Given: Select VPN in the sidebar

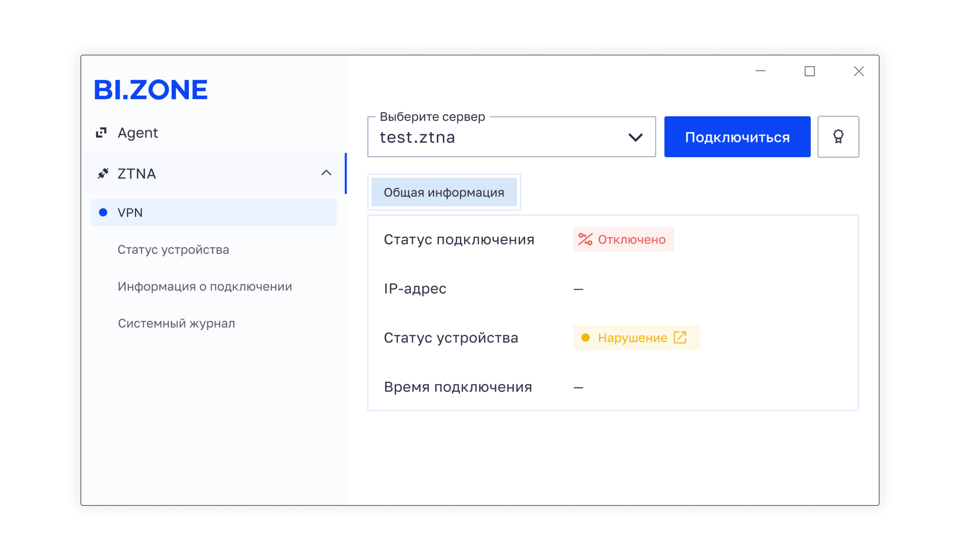Looking at the screenshot, I should coord(213,212).
